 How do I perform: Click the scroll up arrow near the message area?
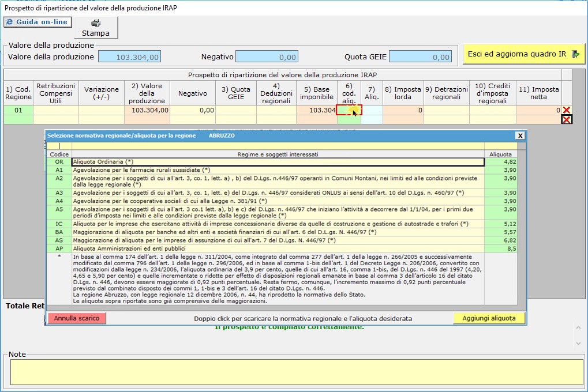[x=578, y=328]
